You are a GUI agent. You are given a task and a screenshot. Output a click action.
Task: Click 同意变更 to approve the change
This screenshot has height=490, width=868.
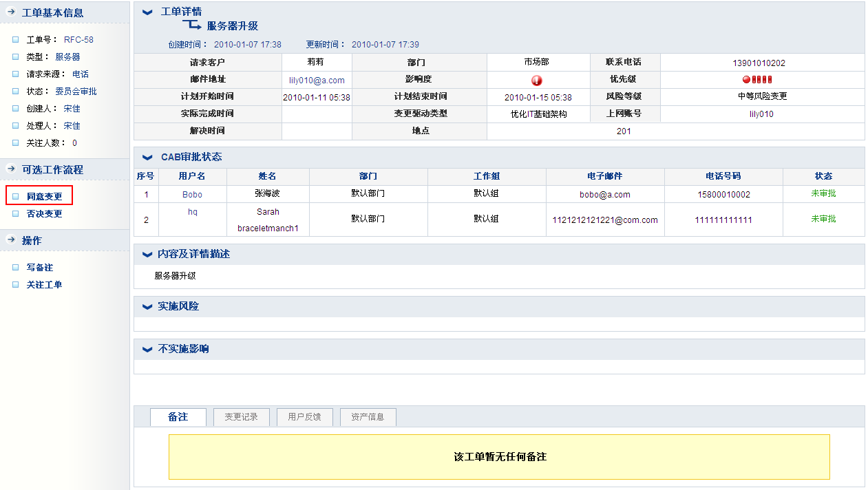44,196
